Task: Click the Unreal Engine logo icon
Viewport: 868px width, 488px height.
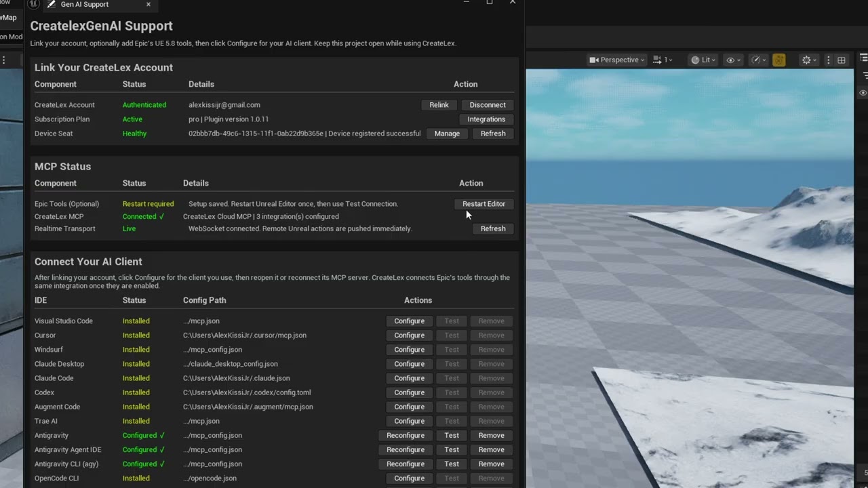Action: [x=34, y=4]
